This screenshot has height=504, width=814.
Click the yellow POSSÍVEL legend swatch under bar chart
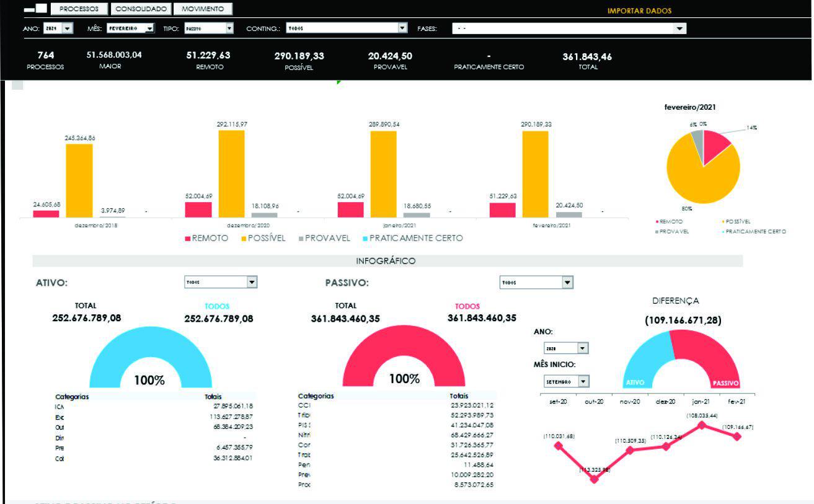(x=243, y=239)
